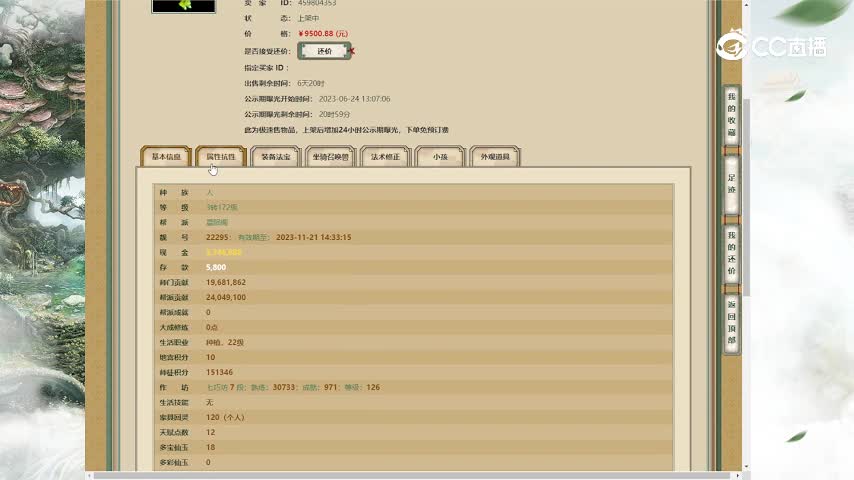Switch to the 小孩 tab

440,156
